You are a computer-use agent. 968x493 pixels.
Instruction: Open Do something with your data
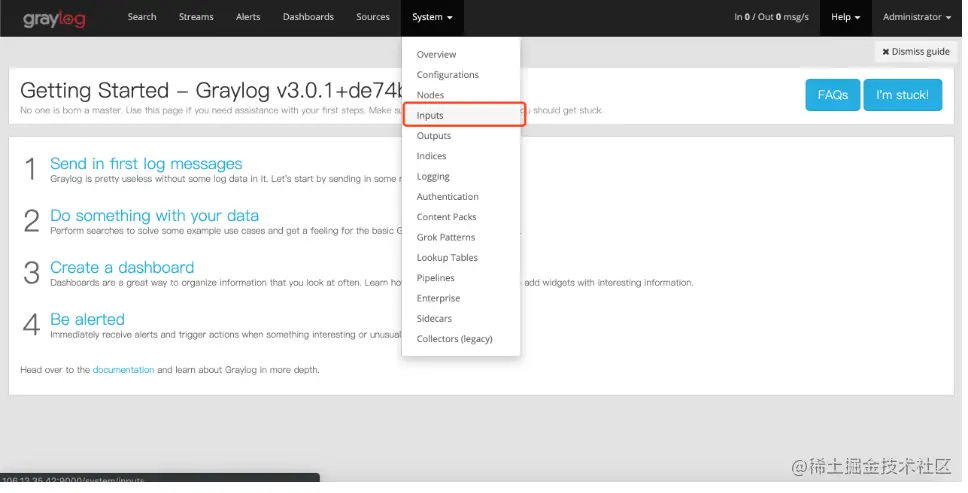pyautogui.click(x=154, y=215)
